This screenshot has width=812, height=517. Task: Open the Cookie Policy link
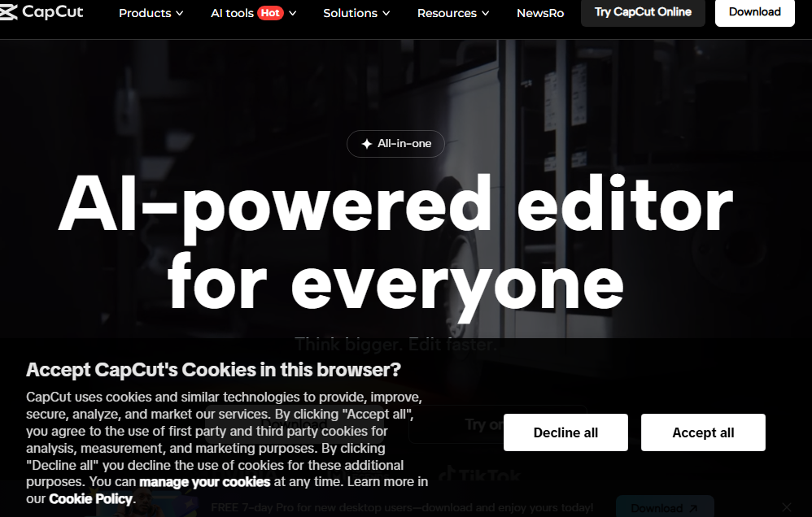coord(90,499)
